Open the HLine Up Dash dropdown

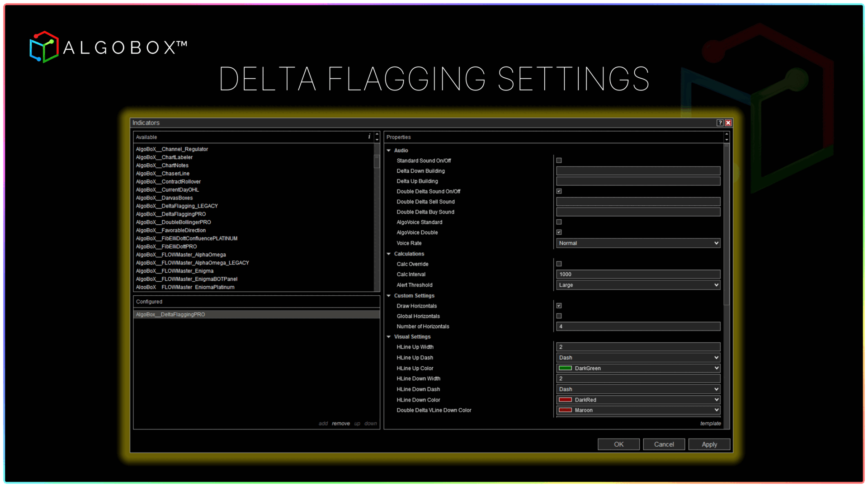[637, 358]
